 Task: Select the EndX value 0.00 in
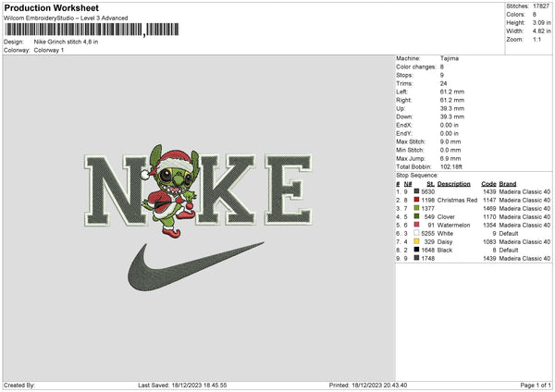click(x=450, y=125)
